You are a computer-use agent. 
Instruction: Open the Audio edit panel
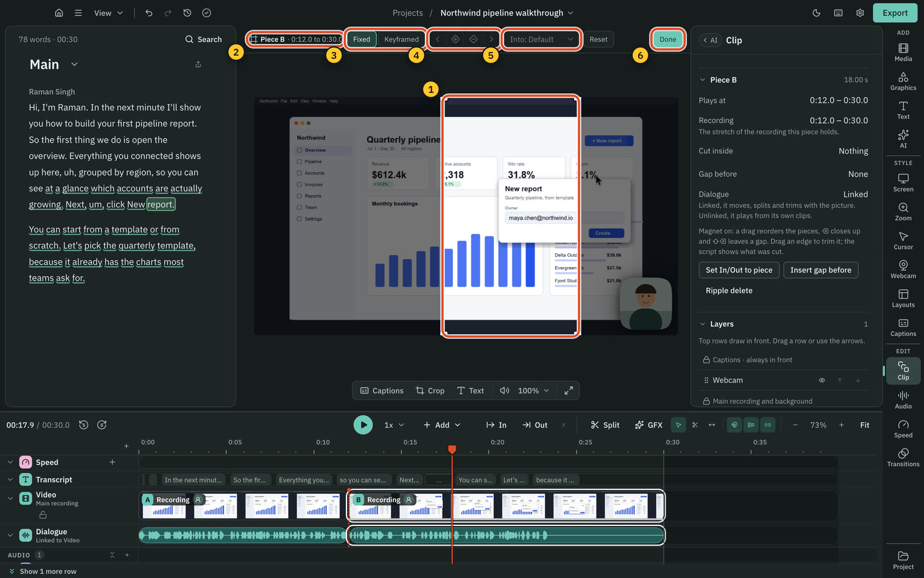click(903, 399)
